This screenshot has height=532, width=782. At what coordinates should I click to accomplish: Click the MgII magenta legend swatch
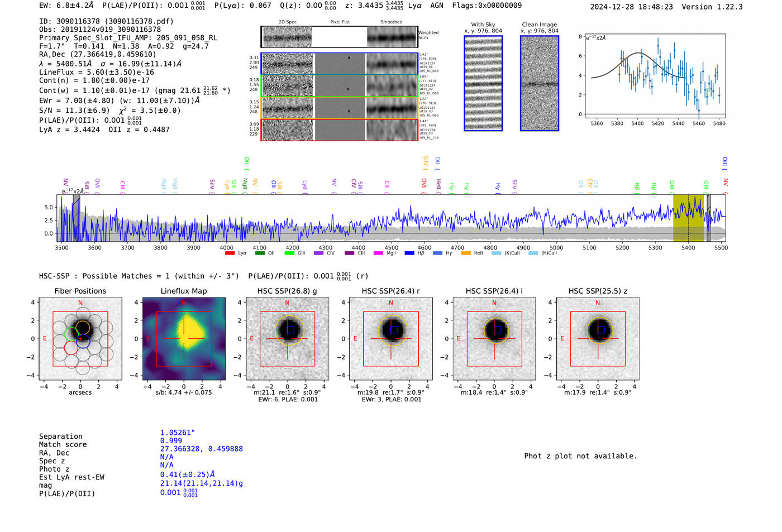[x=378, y=253]
